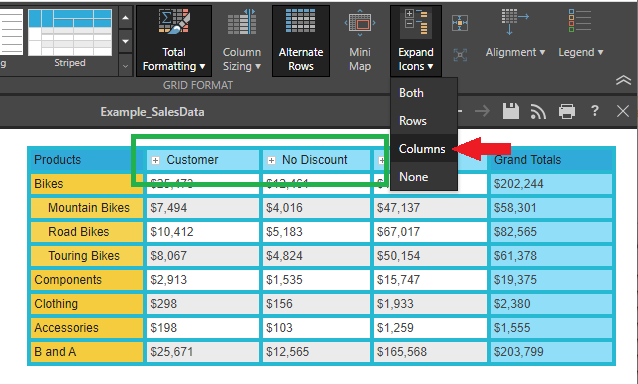This screenshot has height=384, width=638.
Task: Click the Print icon
Action: [x=567, y=111]
